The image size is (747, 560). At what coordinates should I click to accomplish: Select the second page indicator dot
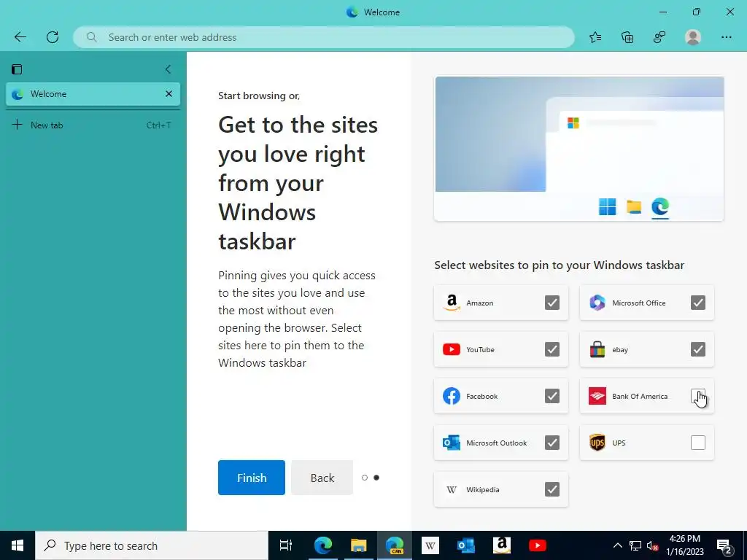point(376,478)
